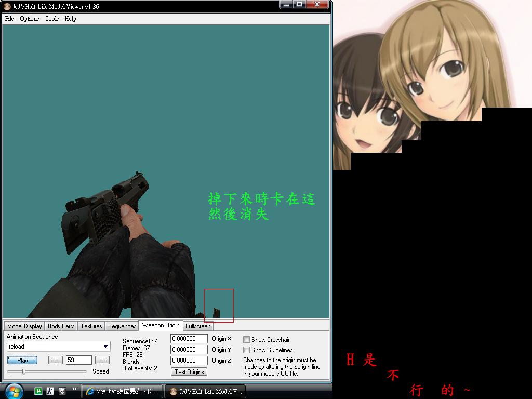Click the 'Blends: 1' info text
The width and height of the screenshot is (532, 399).
pos(134,362)
